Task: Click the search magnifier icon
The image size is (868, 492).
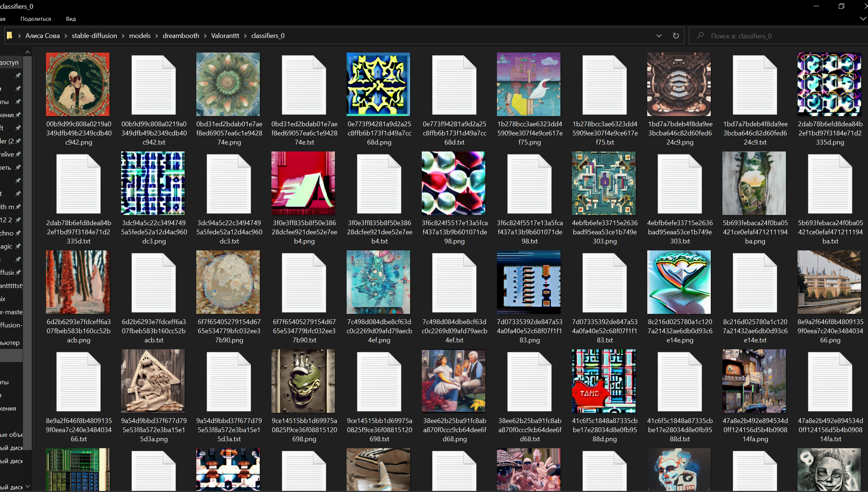Action: click(x=700, y=36)
